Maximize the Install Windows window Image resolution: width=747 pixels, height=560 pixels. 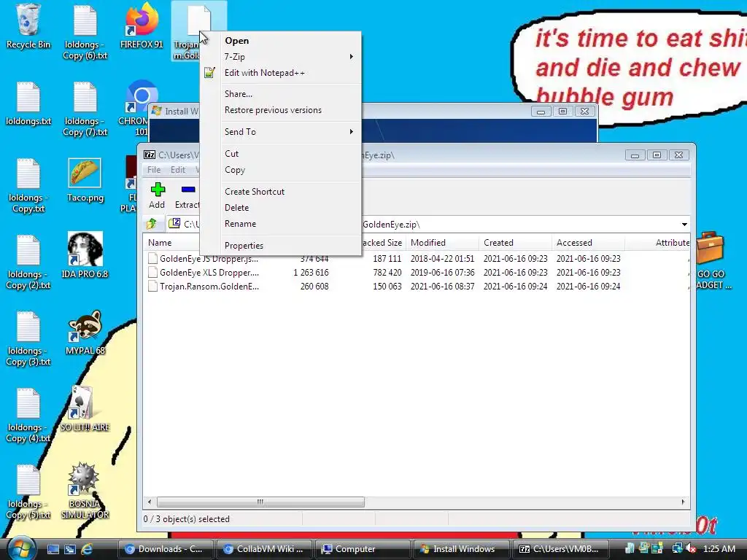[562, 111]
